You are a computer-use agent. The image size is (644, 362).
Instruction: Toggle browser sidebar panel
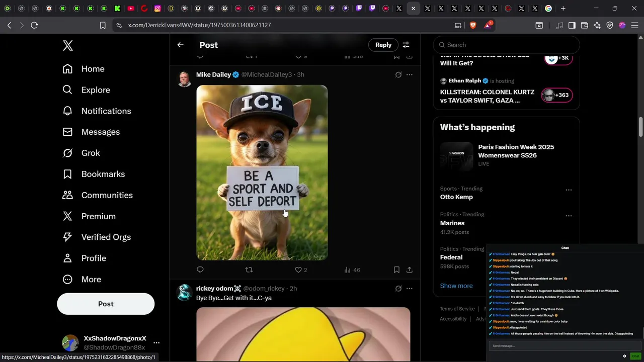(x=572, y=25)
